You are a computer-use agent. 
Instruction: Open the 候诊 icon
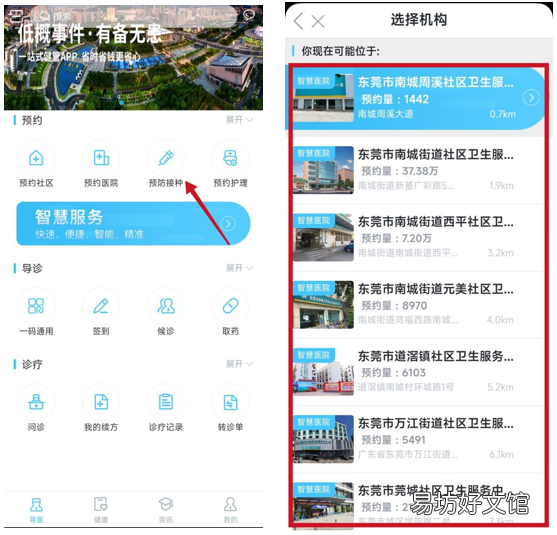point(166,306)
